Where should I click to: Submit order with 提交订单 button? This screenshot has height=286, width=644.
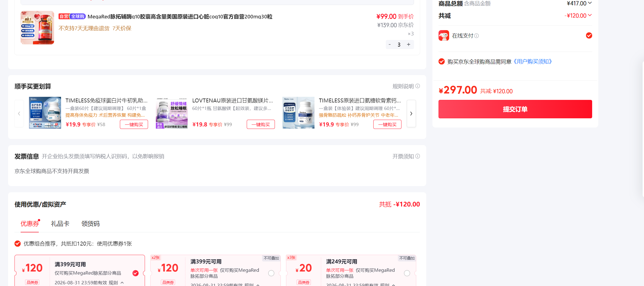(x=515, y=109)
